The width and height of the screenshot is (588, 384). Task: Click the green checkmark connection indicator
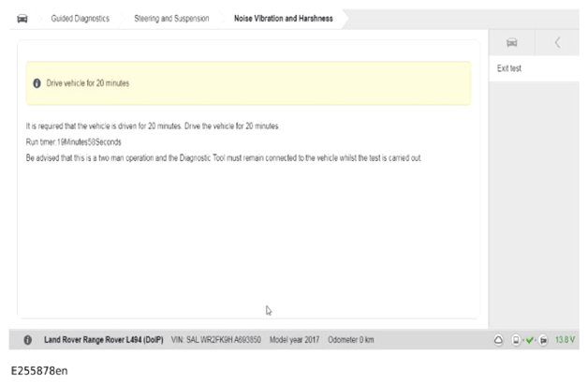point(530,340)
